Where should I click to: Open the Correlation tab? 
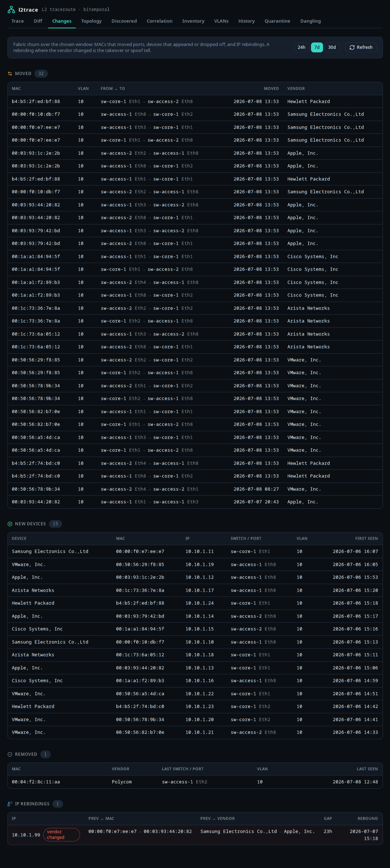coord(159,21)
